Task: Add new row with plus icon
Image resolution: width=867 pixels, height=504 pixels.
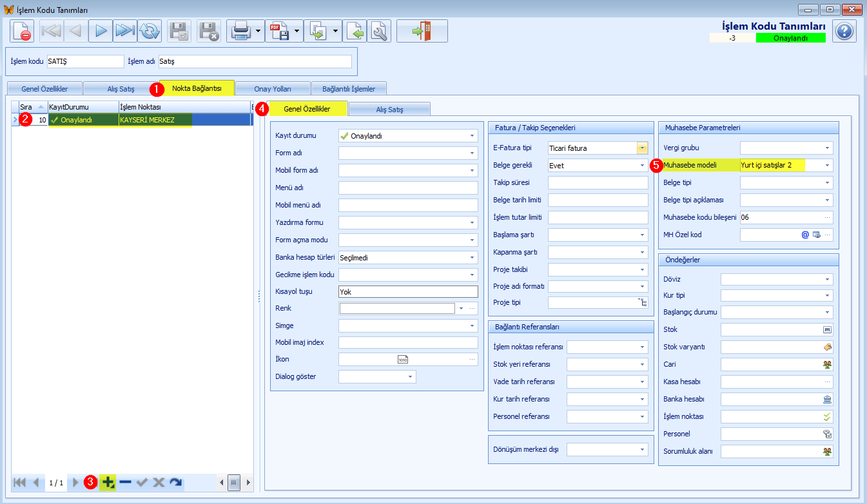Action: [108, 482]
